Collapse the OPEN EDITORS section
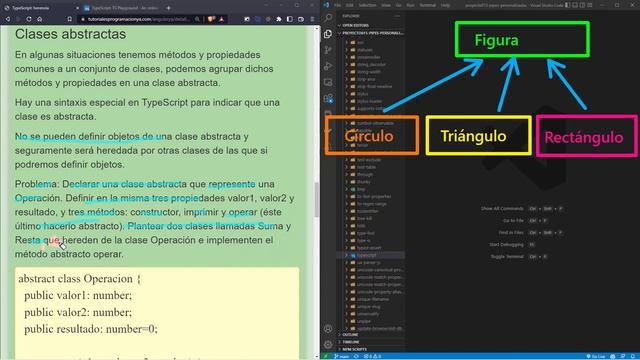 (x=371, y=25)
